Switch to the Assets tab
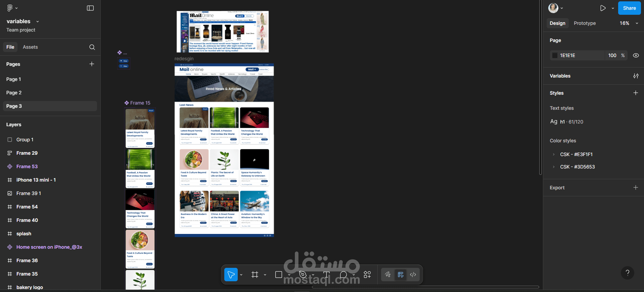Screen dimensions: 644x292 (x=30, y=47)
